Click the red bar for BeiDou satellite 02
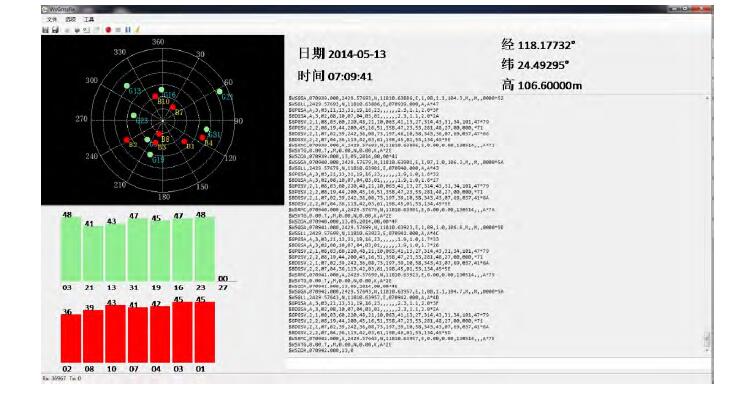The height and width of the screenshot is (393, 745). (71, 338)
